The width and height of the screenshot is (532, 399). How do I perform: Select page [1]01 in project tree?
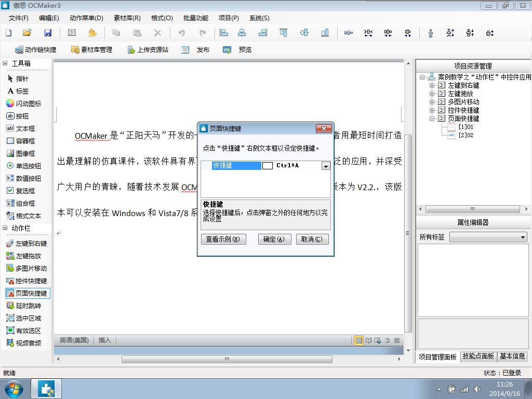pos(466,127)
